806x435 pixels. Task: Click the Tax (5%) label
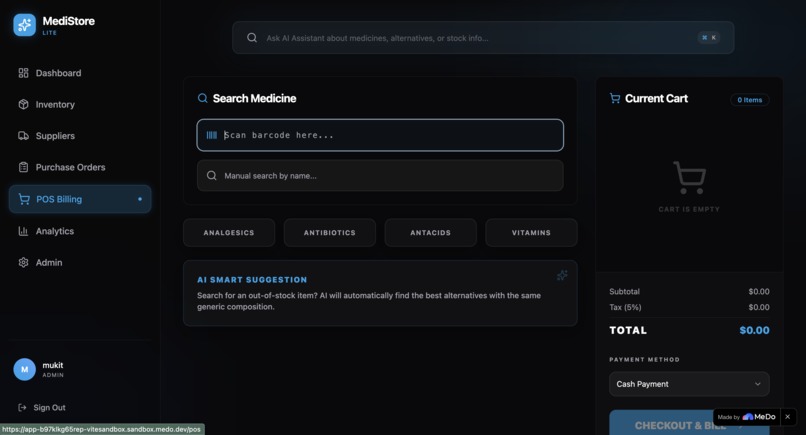pyautogui.click(x=625, y=307)
